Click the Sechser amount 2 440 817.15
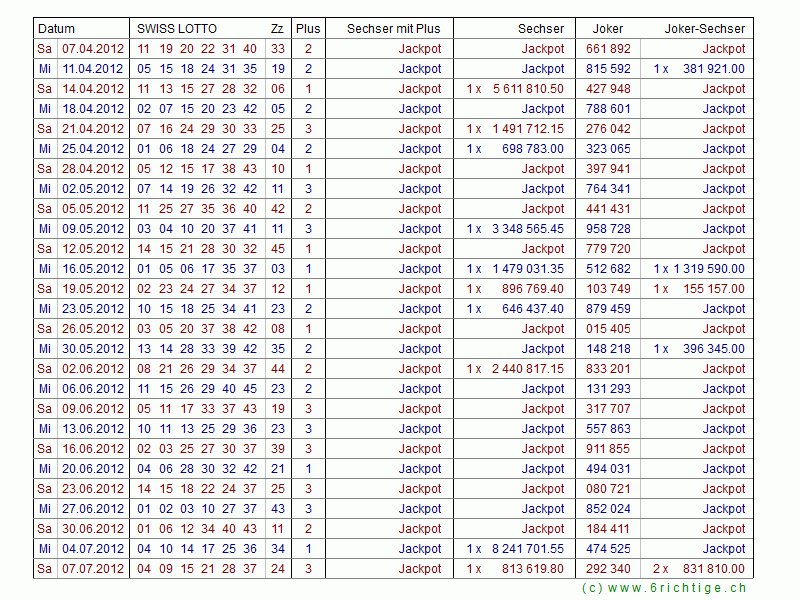The image size is (800, 600). click(527, 369)
